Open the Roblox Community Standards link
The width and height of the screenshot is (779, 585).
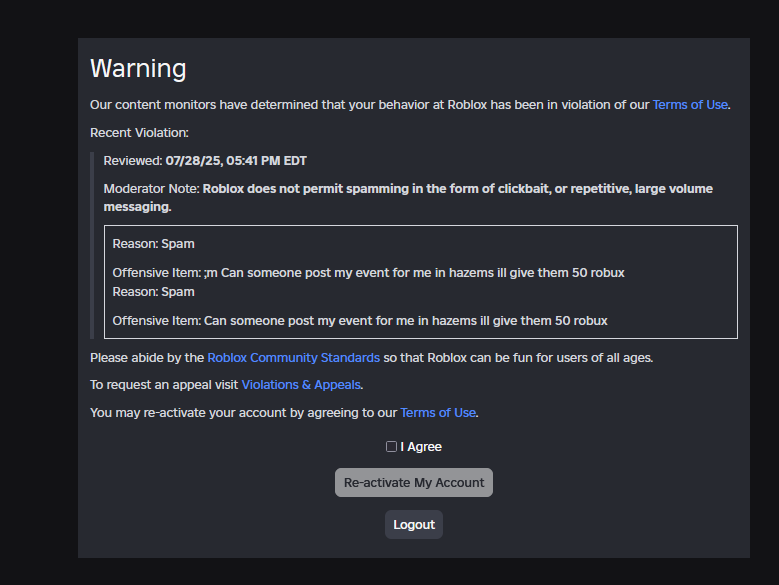(293, 357)
